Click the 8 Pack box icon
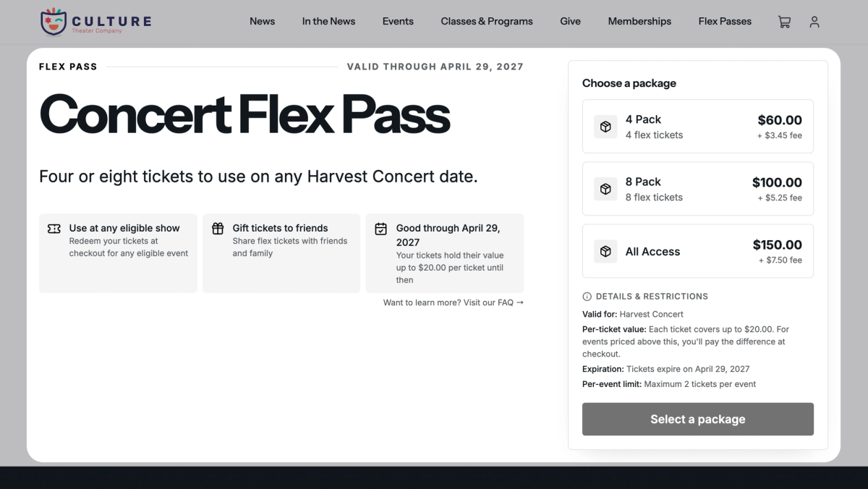Image resolution: width=868 pixels, height=489 pixels. point(605,189)
